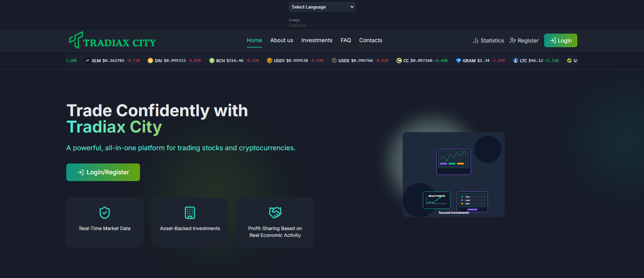This screenshot has height=278, width=644.
Task: Click the USD1 price $0.999538
Action: (x=297, y=60)
